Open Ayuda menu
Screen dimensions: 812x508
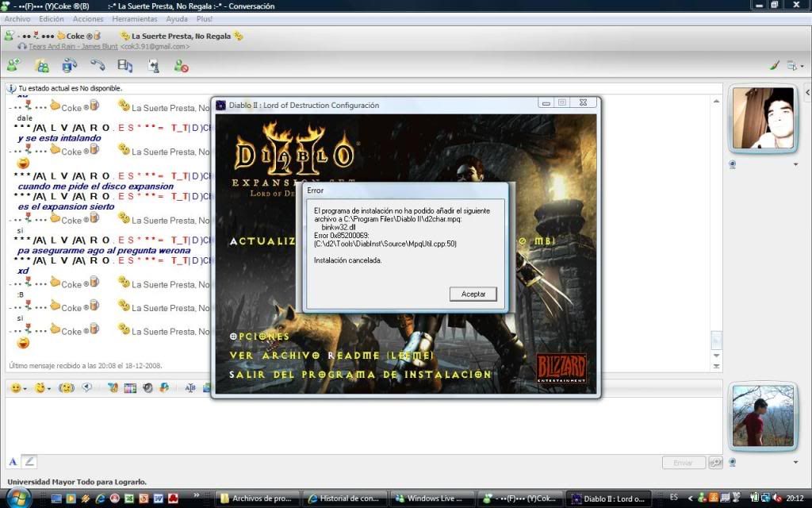click(x=177, y=19)
